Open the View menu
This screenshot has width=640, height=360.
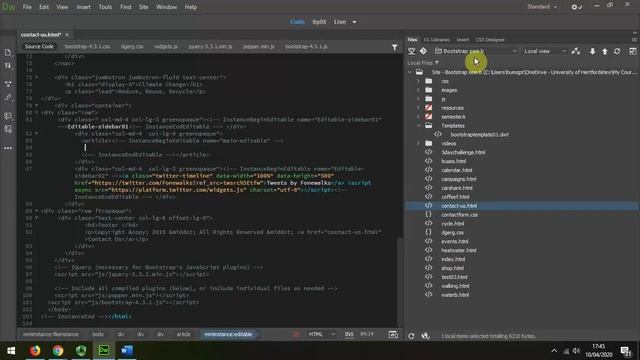[62, 7]
